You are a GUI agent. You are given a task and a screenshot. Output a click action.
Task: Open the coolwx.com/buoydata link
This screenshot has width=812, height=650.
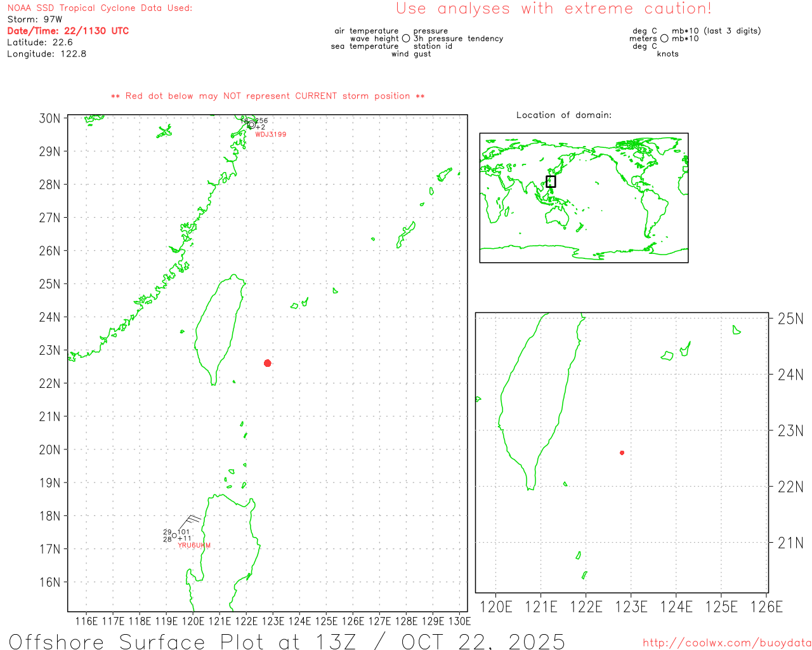(x=726, y=643)
